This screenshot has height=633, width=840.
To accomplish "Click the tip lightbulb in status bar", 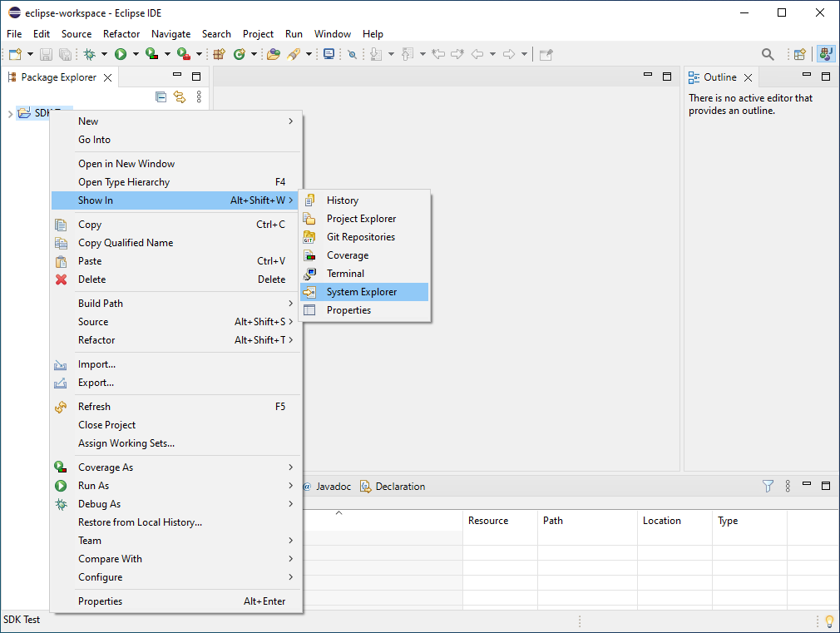I will (x=828, y=621).
